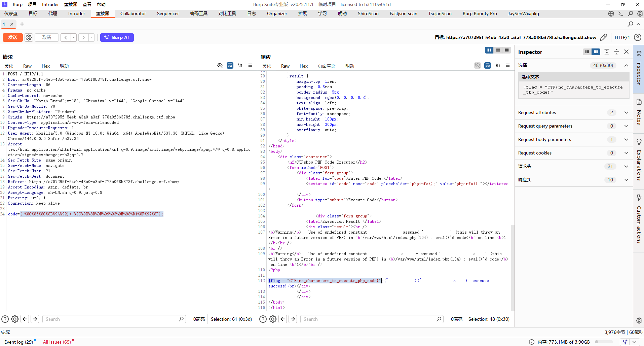The image size is (644, 346).
Task: Switch to Collaborator tab
Action: coord(133,13)
